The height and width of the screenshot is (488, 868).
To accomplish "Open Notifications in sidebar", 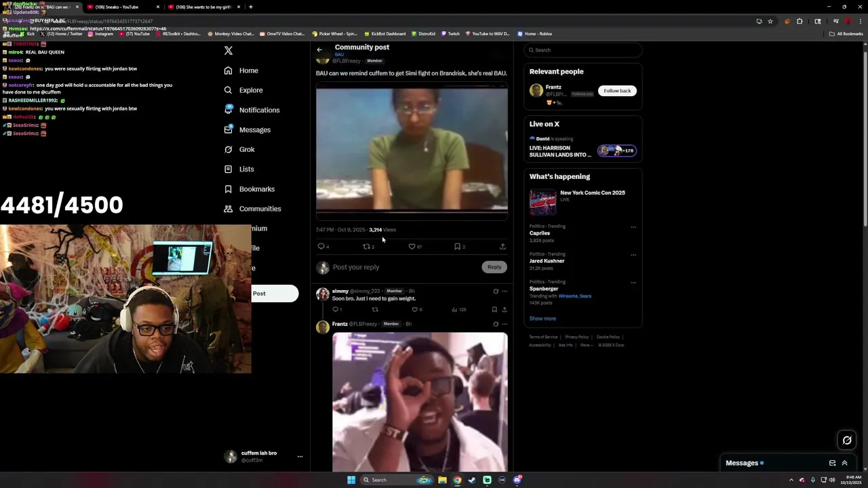I will (251, 110).
